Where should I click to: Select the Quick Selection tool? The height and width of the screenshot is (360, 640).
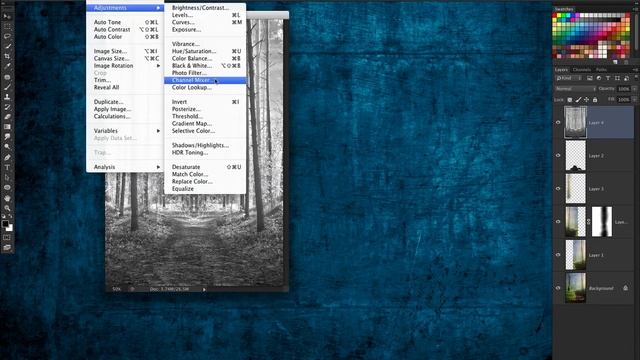(7, 46)
